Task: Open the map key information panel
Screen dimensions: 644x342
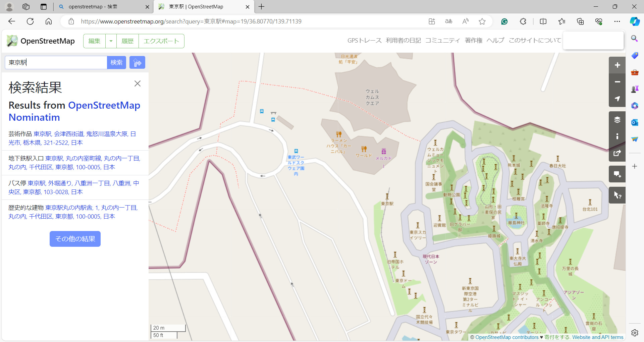Action: (x=617, y=136)
